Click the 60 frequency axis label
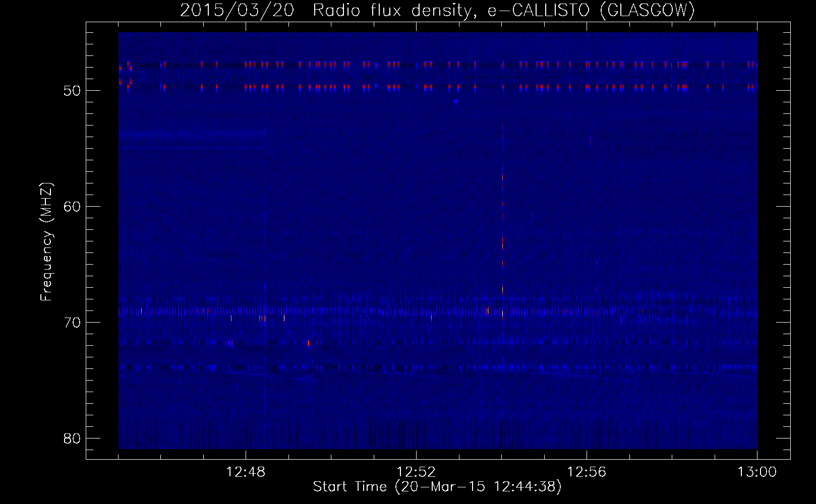Image resolution: width=816 pixels, height=504 pixels. coord(73,207)
